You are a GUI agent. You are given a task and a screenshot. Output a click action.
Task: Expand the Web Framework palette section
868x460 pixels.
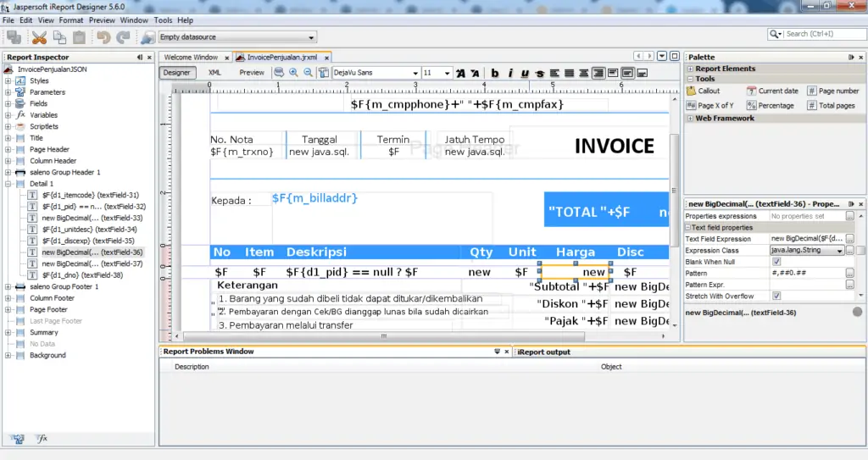coord(690,119)
